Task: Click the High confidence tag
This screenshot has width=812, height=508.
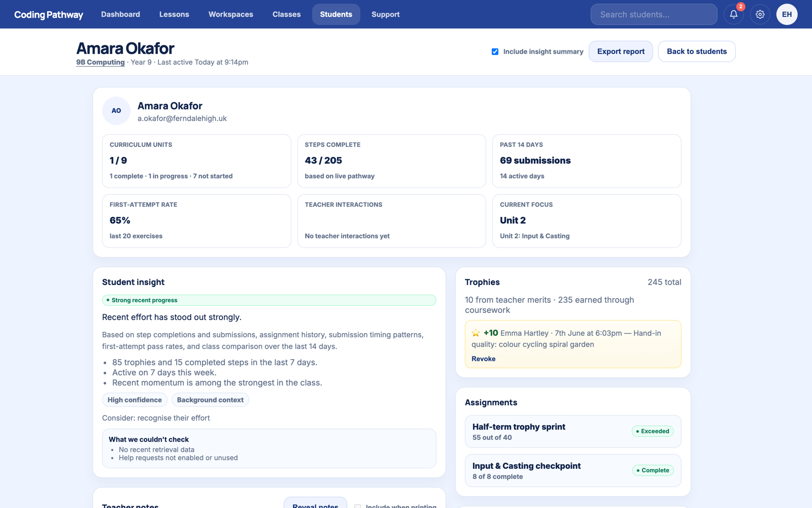Action: click(134, 400)
